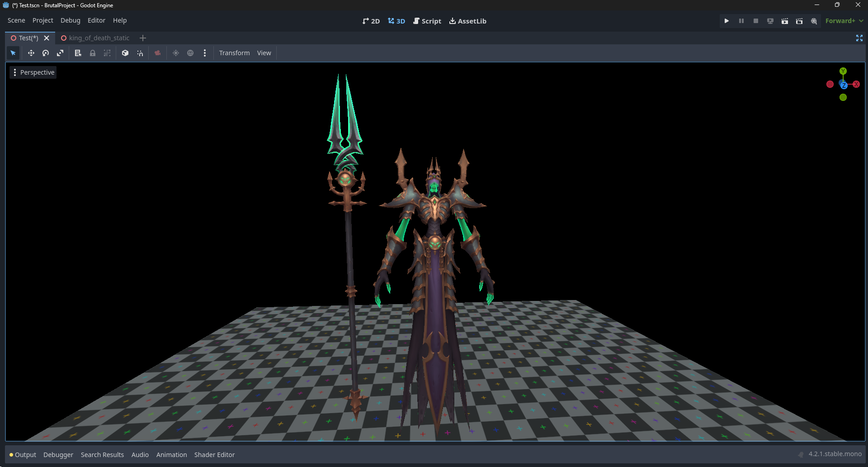Screen dimensions: 868x467
Task: Open the Help menu
Action: pyautogui.click(x=120, y=20)
